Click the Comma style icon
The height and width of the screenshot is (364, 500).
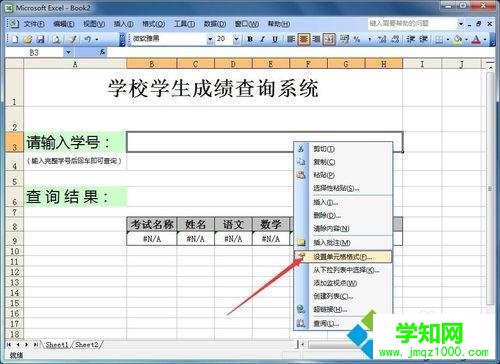370,39
